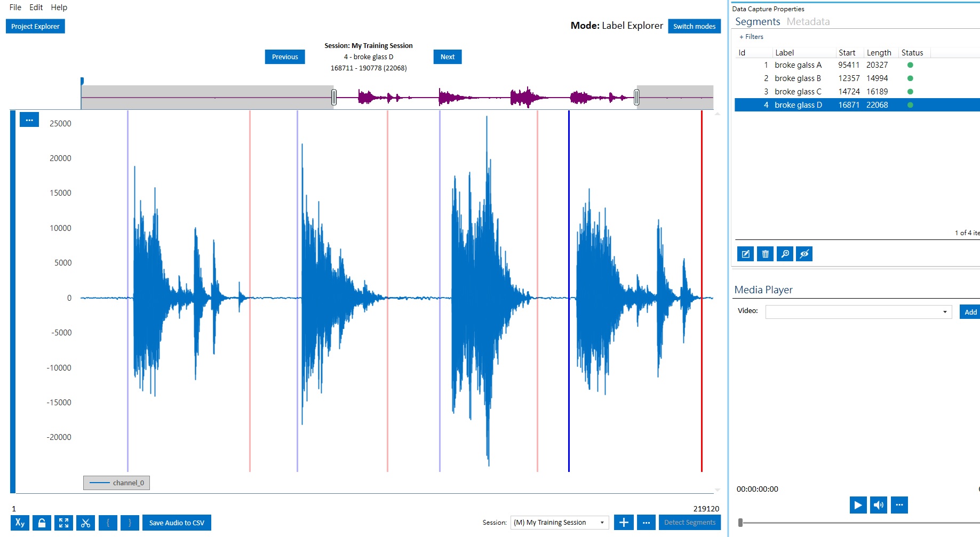
Task: Click the plus icon beside session dropdown
Action: point(624,523)
